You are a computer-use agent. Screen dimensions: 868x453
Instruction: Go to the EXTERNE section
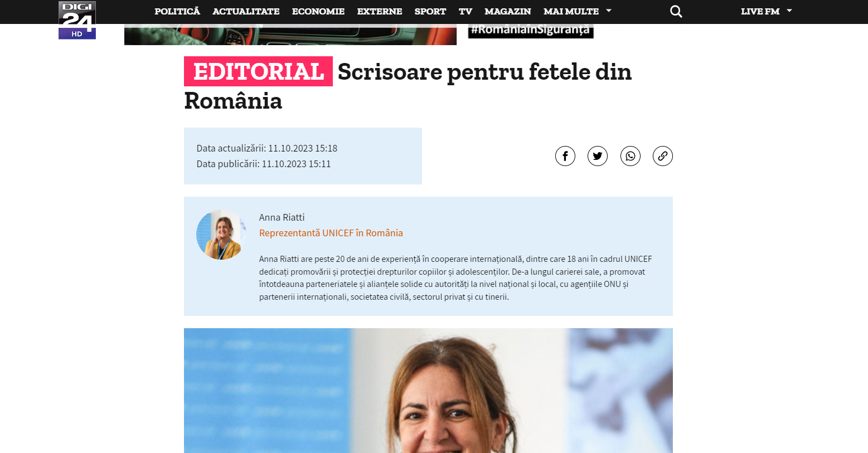click(x=380, y=11)
